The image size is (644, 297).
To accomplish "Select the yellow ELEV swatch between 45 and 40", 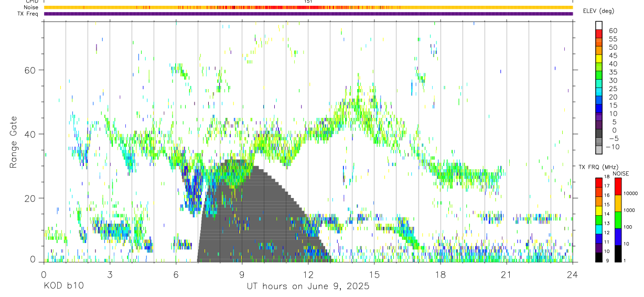I will point(599,59).
